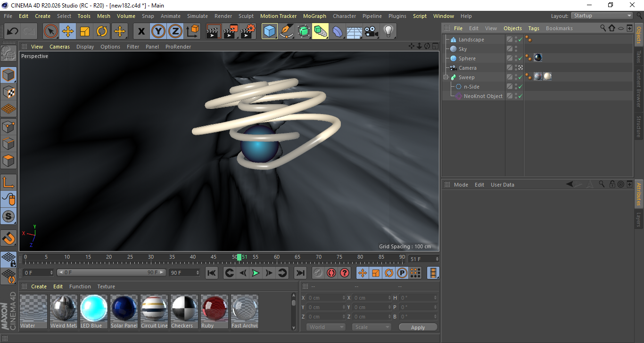Click the Play Forwards button

(256, 273)
